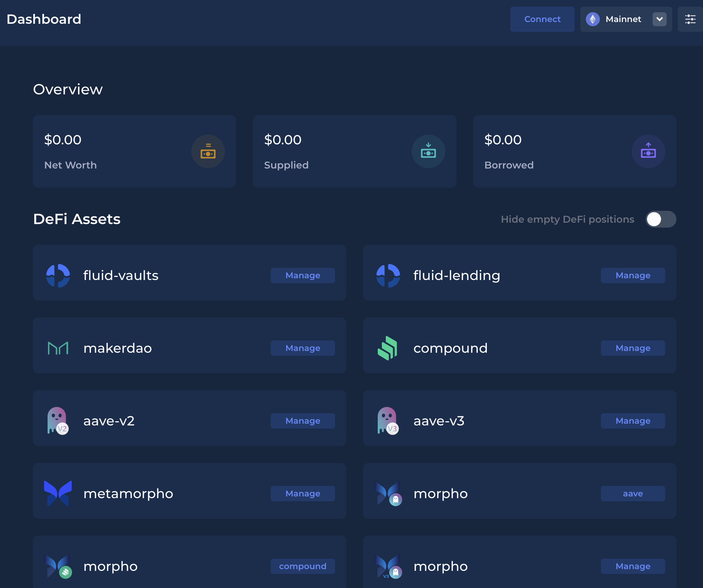Screen dimensions: 703x588
Task: Click the compound protocol name
Action: 450,348
